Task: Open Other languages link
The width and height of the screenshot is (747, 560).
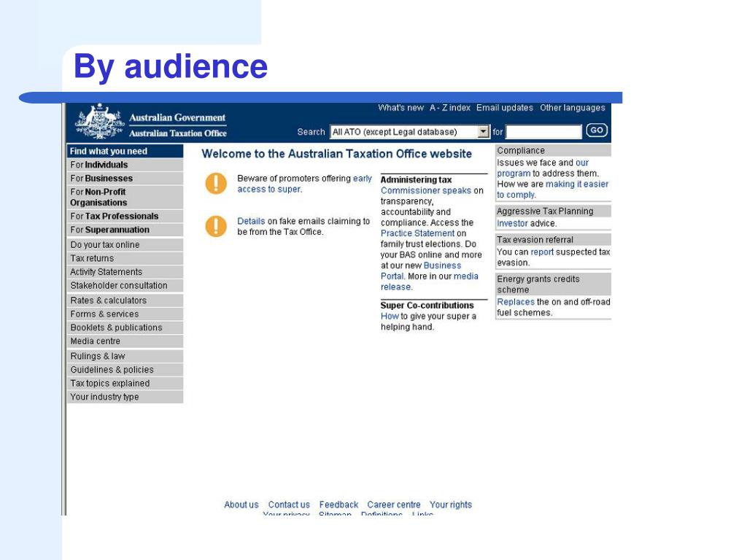Action: pyautogui.click(x=572, y=108)
